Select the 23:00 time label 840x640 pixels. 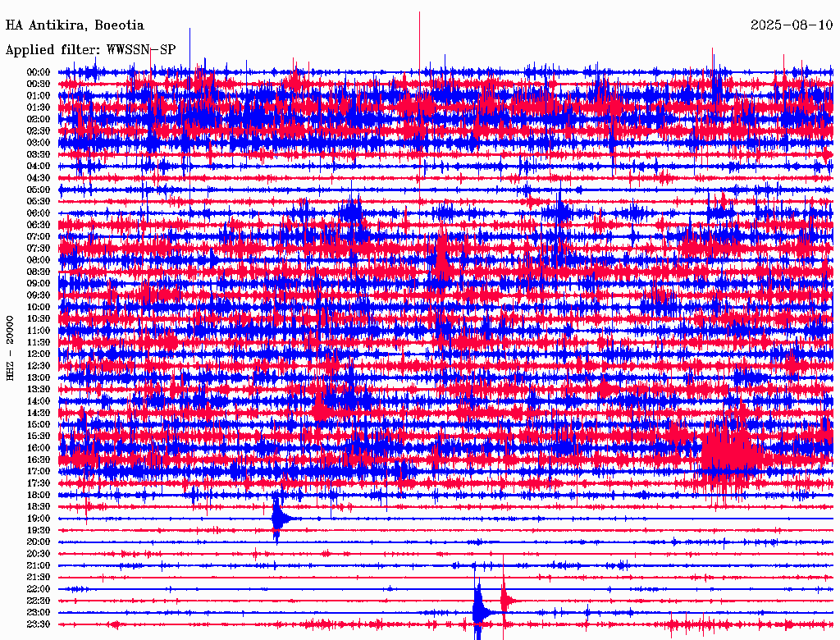coord(38,613)
